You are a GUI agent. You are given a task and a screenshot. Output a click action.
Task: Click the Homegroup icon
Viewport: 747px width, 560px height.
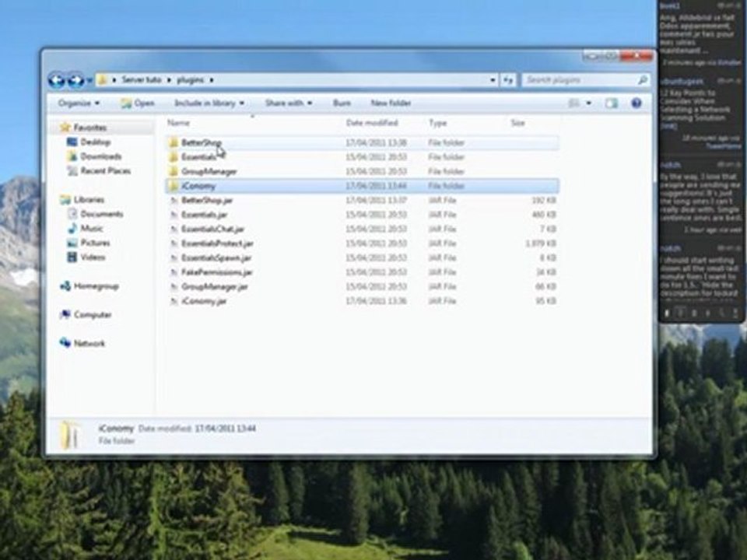65,285
